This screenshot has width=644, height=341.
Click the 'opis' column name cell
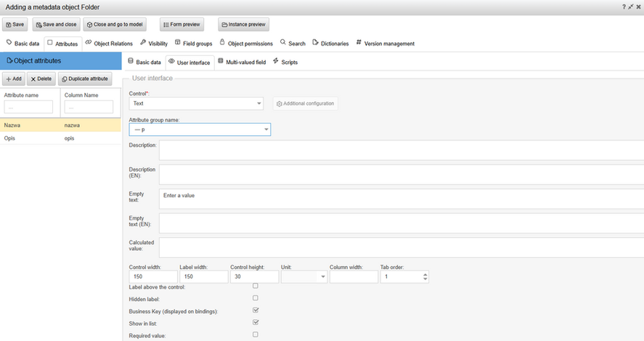point(70,138)
